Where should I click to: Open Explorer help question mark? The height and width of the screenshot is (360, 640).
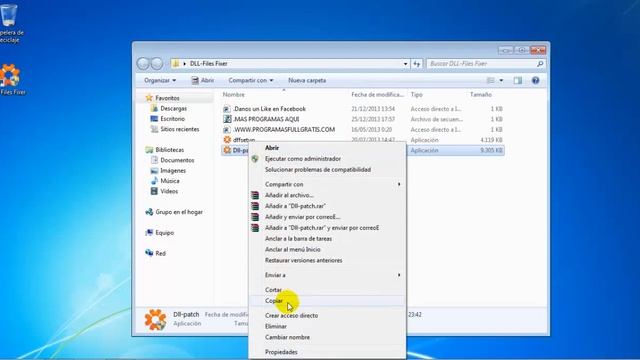(536, 80)
